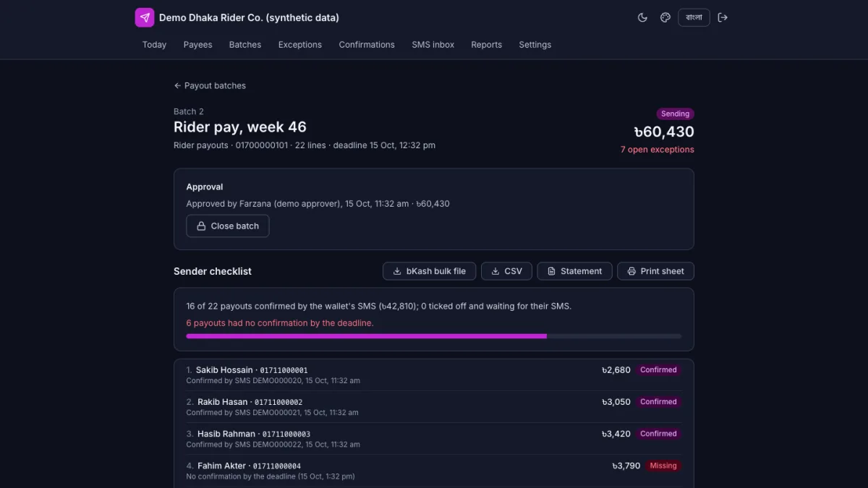The image size is (868, 488).
Task: Click the Sending status badge
Action: [676, 114]
